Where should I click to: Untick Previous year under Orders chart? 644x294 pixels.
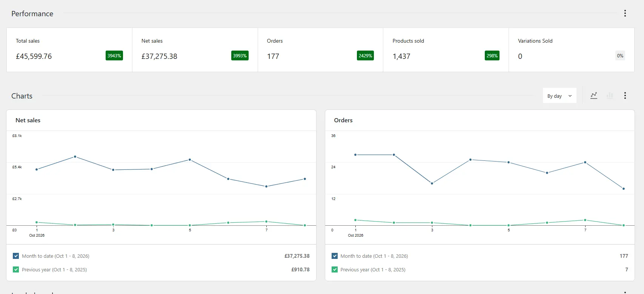pos(335,269)
